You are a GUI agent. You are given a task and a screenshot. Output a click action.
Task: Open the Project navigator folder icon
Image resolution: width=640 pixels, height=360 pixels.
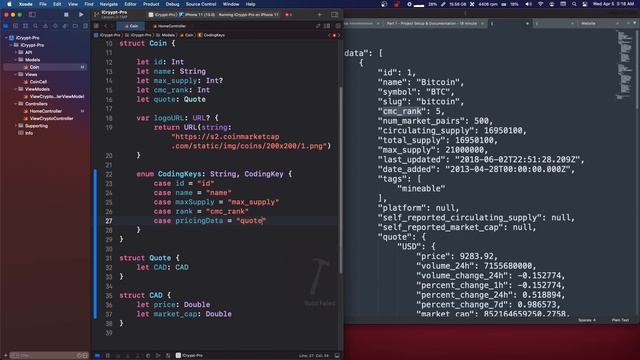(6, 26)
